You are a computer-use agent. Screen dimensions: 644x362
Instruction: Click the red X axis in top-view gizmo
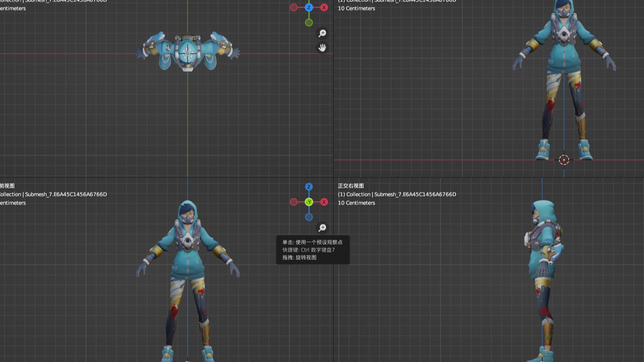pos(324,7)
